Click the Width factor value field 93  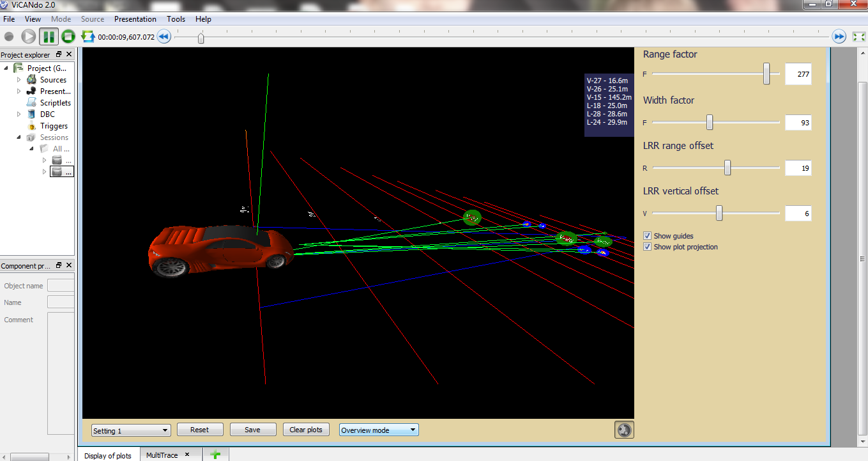798,122
